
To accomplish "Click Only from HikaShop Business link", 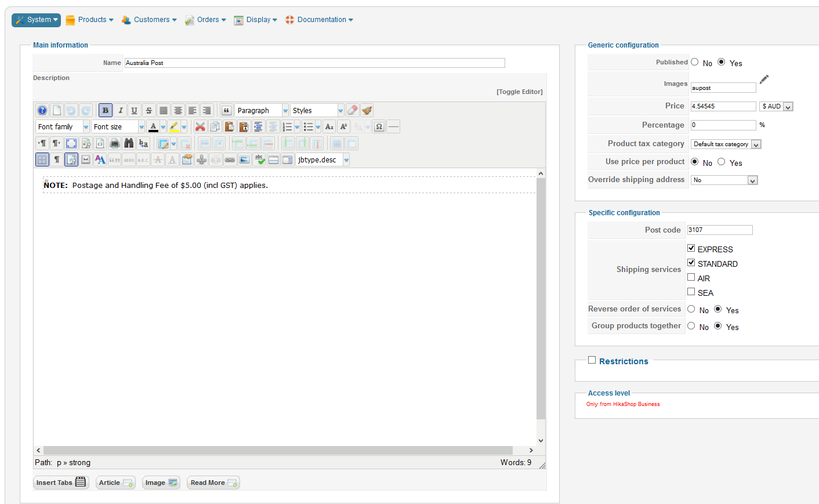I will pos(623,404).
